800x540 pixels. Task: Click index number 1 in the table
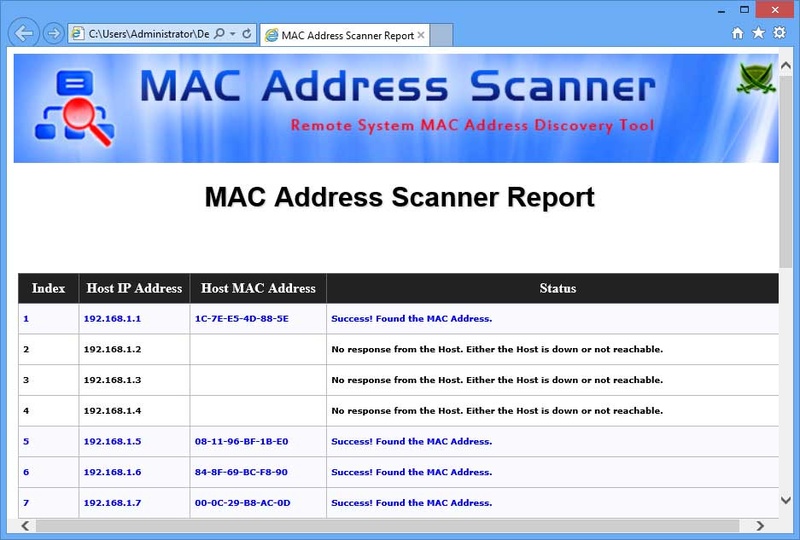coord(26,318)
